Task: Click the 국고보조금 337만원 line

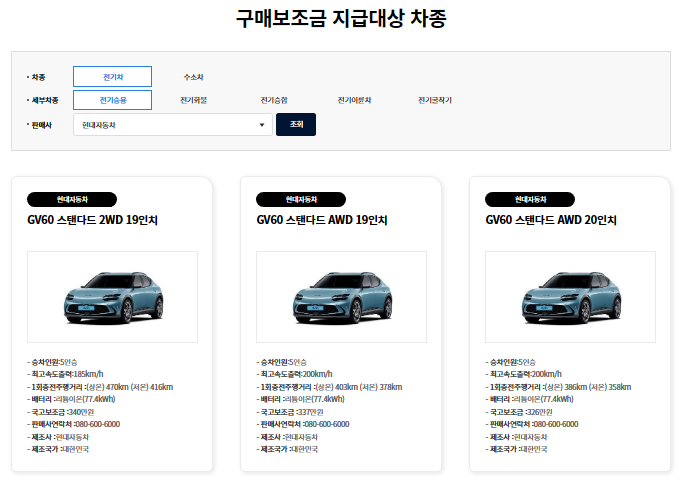Action: click(290, 412)
